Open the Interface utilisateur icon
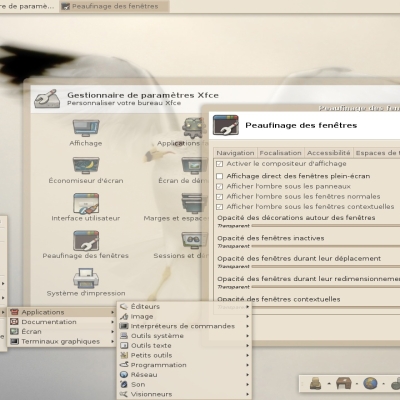 coord(86,203)
